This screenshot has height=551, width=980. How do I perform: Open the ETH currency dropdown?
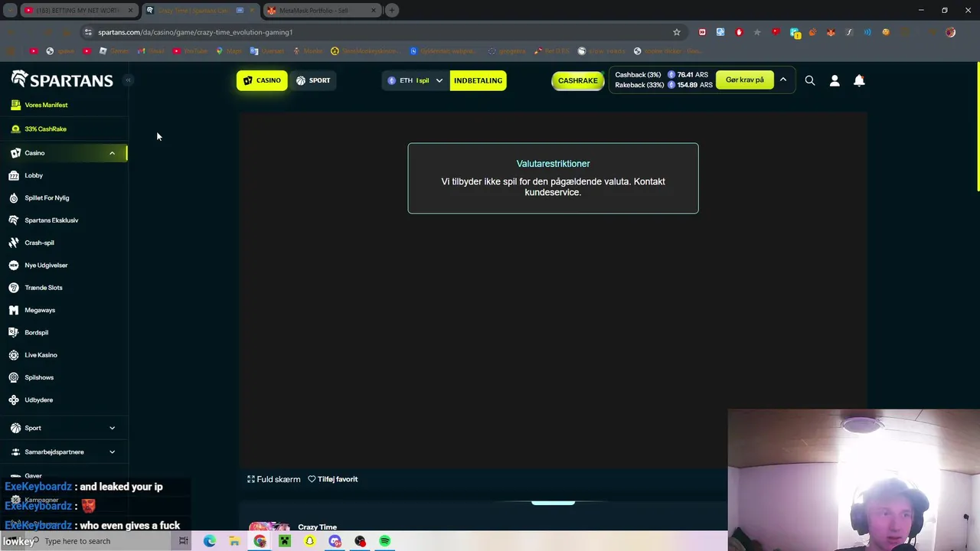(415, 80)
